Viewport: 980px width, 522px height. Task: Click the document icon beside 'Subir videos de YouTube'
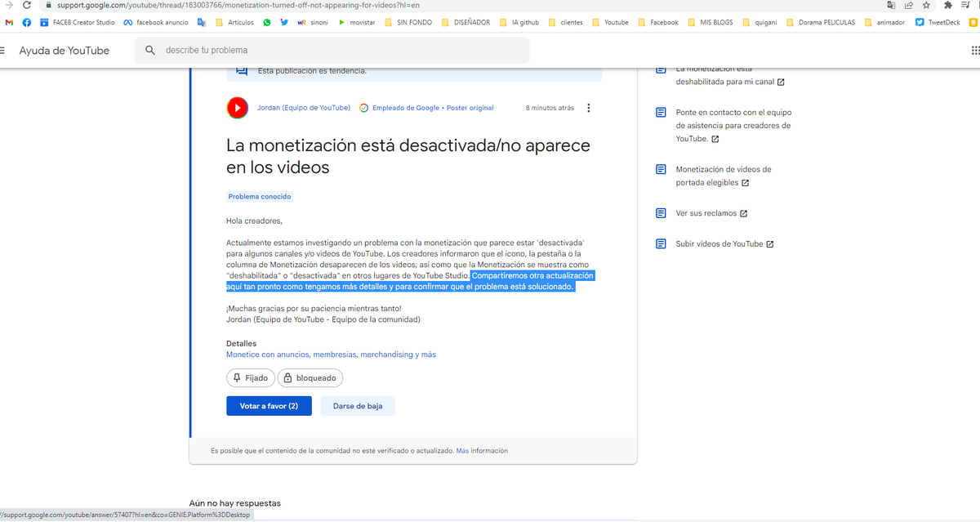pos(661,243)
